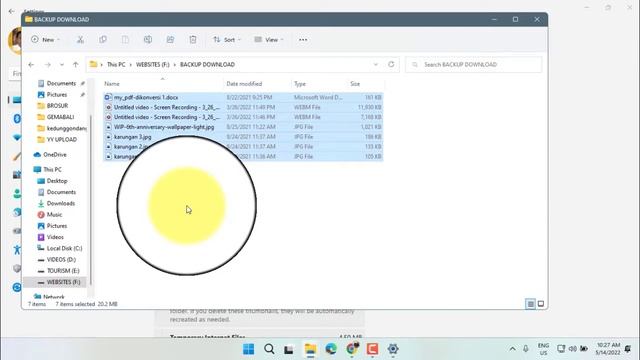Click the Share icon in toolbar
This screenshot has height=360, width=640.
pyautogui.click(x=170, y=40)
